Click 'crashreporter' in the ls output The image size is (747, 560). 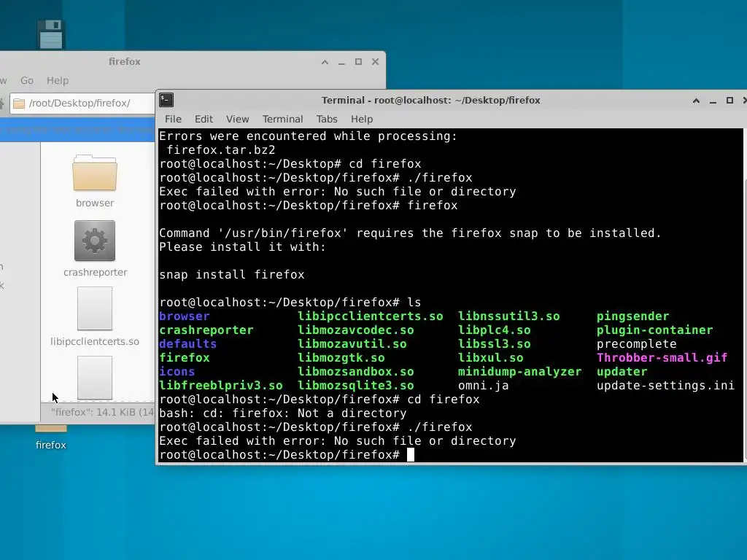[206, 330]
